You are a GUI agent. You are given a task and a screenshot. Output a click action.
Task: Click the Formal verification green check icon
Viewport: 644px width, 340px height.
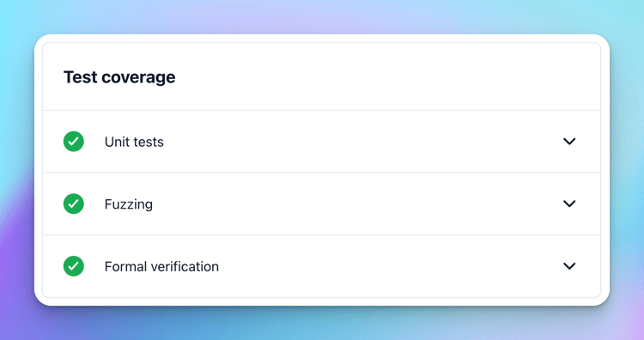tap(74, 266)
